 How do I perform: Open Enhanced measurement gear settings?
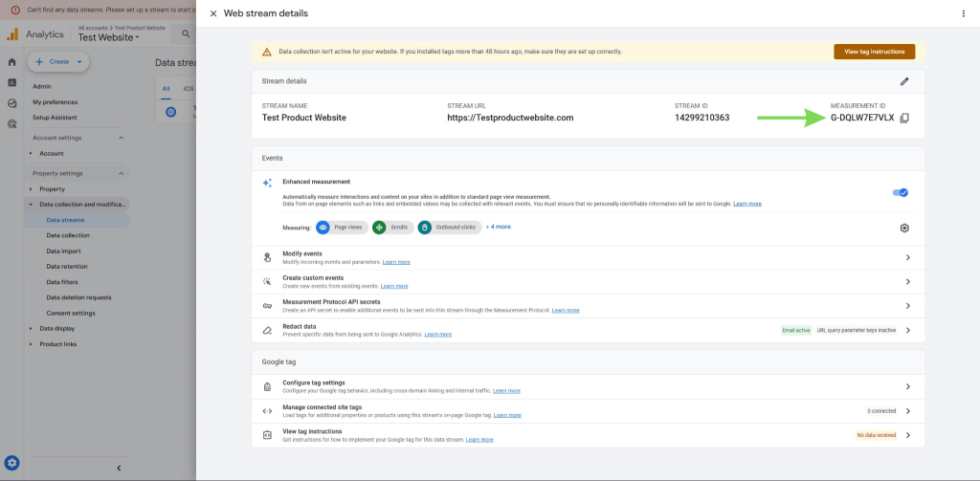tap(903, 228)
